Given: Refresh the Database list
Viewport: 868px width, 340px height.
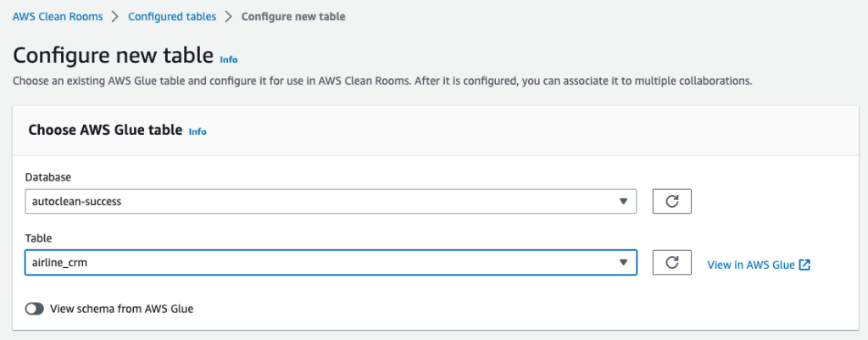Looking at the screenshot, I should click(672, 201).
